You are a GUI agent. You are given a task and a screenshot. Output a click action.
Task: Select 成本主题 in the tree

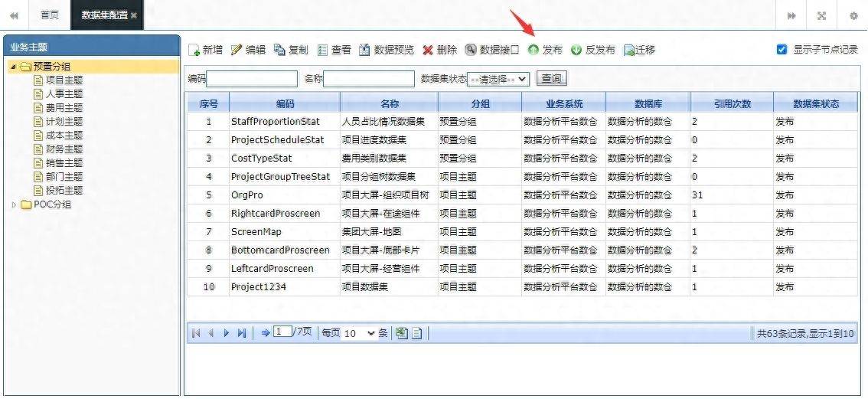pos(64,136)
